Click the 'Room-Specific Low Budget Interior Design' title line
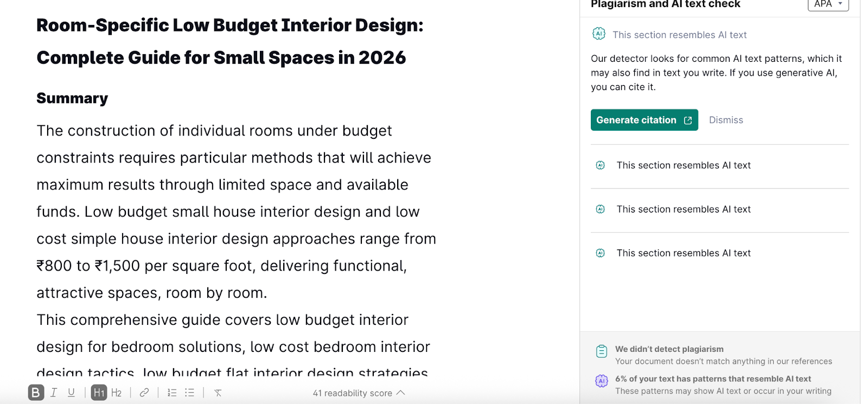This screenshot has height=404, width=868. [x=229, y=25]
